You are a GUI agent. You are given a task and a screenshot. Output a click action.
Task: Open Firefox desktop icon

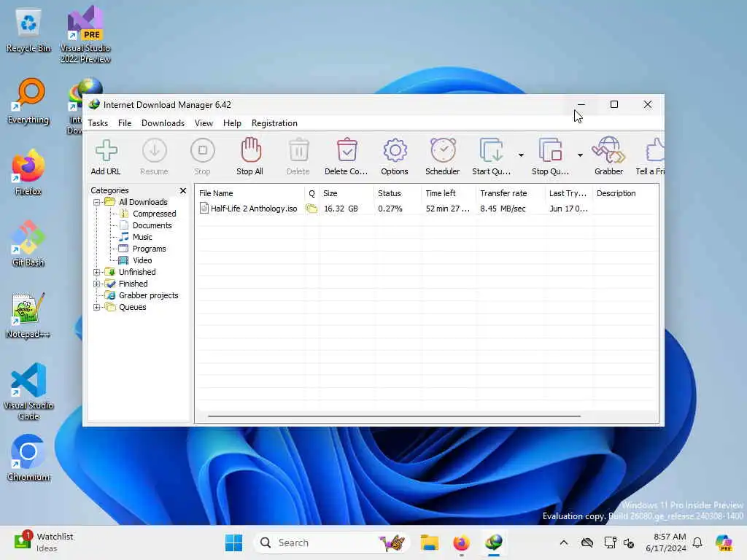pyautogui.click(x=28, y=173)
